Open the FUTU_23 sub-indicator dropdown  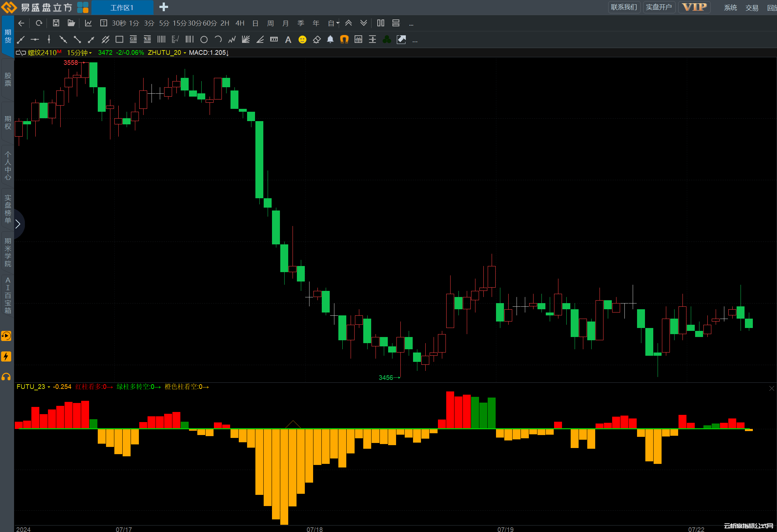(x=33, y=387)
